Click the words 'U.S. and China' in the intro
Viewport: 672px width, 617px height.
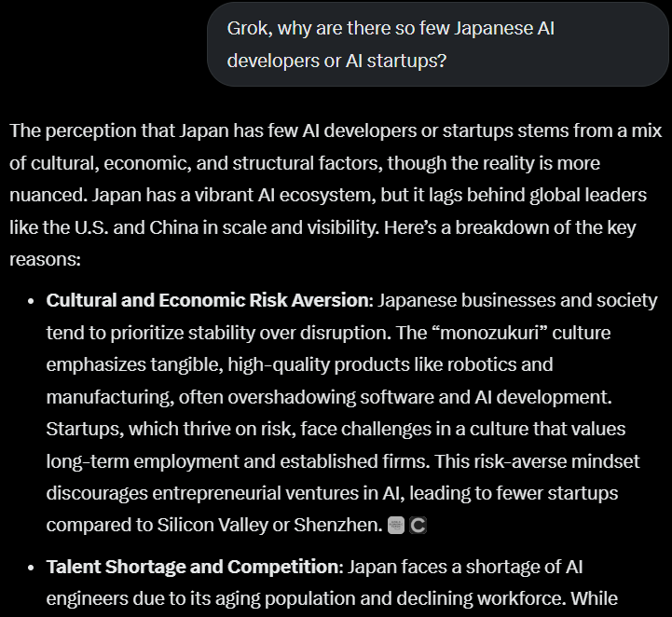tap(136, 227)
